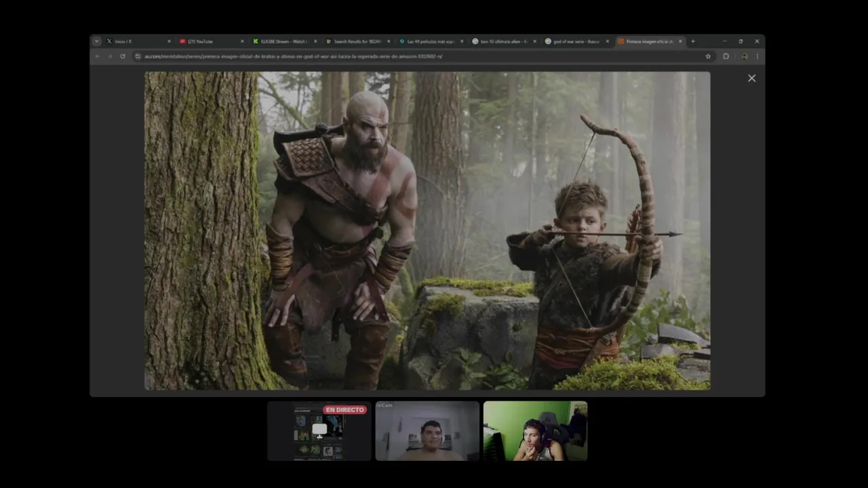Bookmark this page with the star icon
This screenshot has height=488, width=868.
click(x=708, y=56)
